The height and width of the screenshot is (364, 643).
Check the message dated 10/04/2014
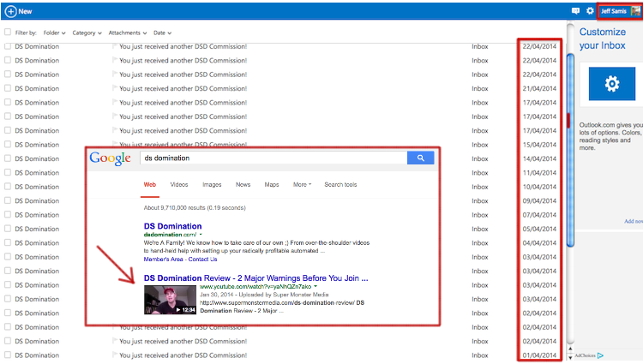[8, 187]
